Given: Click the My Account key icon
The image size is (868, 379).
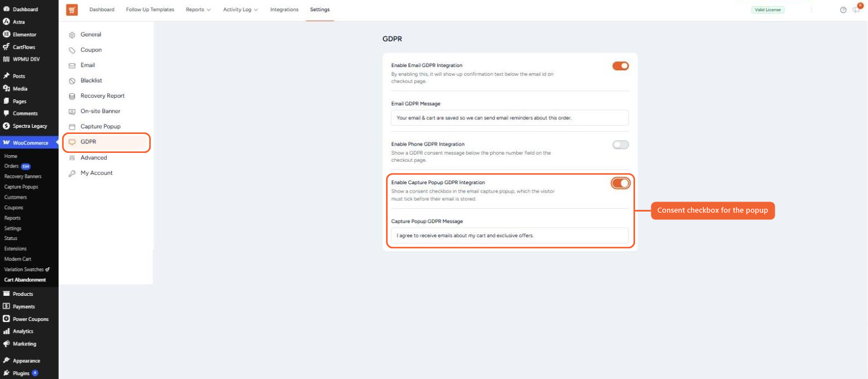Looking at the screenshot, I should 72,173.
